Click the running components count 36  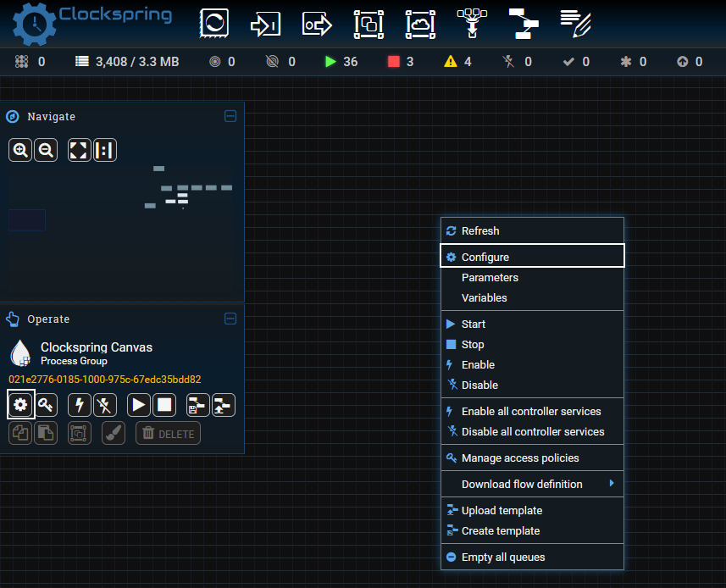(341, 62)
